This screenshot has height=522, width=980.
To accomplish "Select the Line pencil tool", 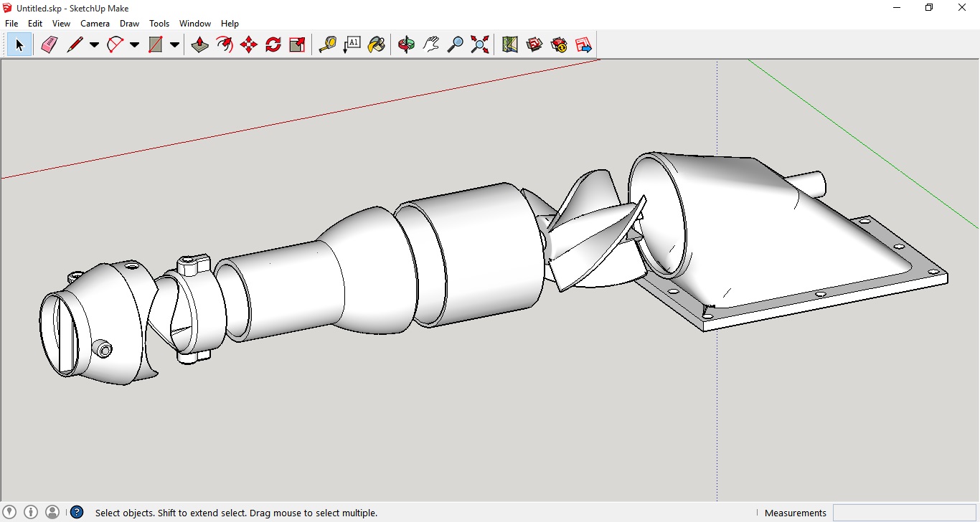I will [x=75, y=45].
